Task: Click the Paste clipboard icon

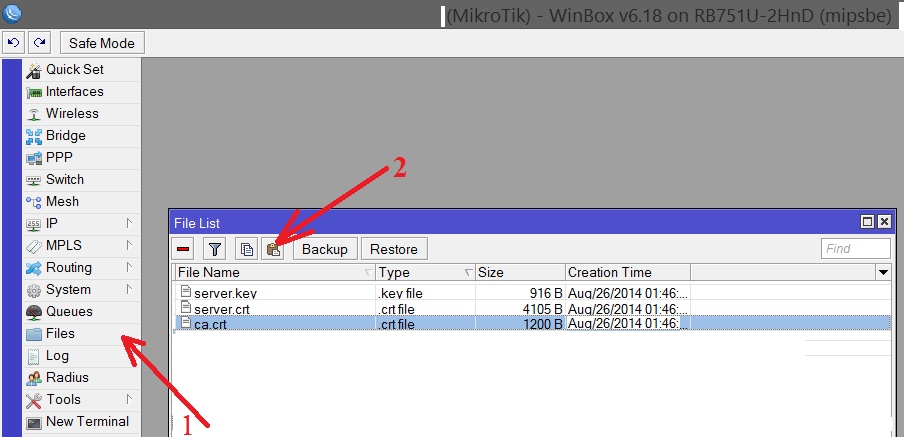Action: click(273, 249)
